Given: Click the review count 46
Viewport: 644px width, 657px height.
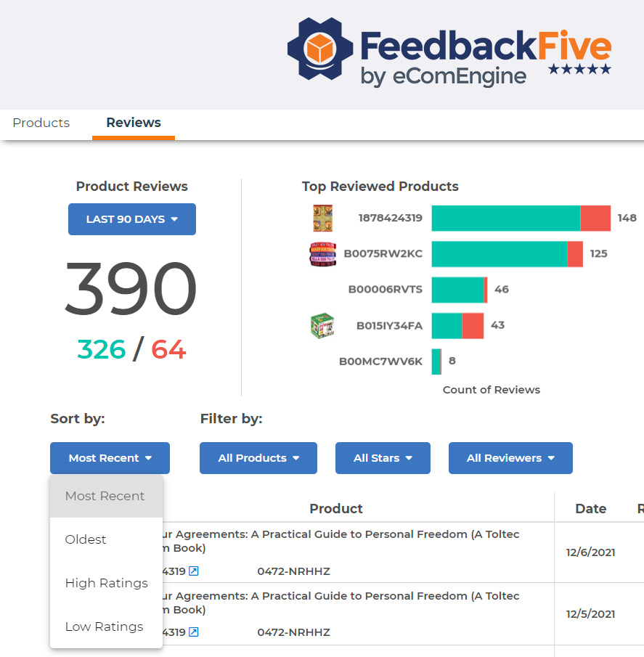Looking at the screenshot, I should coord(502,290).
